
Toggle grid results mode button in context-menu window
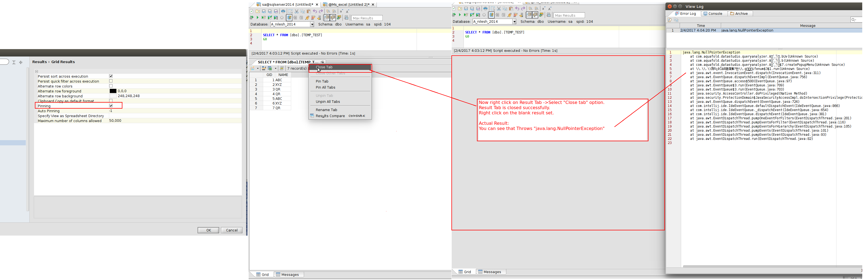[327, 18]
